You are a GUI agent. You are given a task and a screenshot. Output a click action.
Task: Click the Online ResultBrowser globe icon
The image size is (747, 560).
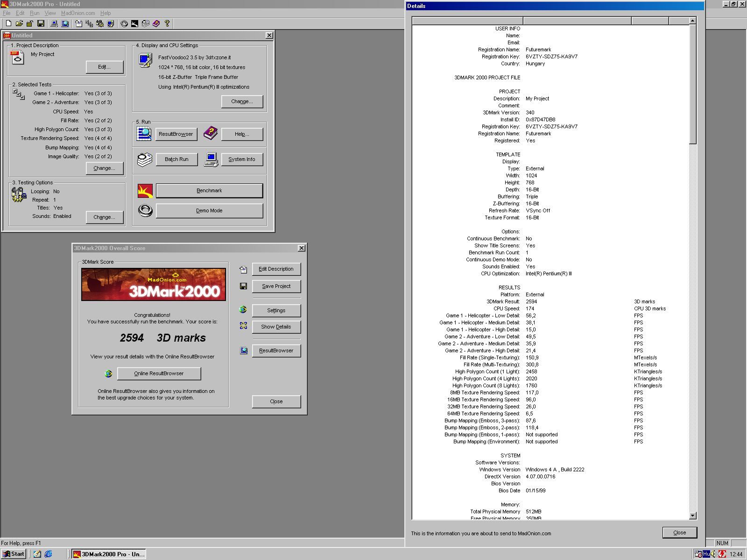[108, 373]
